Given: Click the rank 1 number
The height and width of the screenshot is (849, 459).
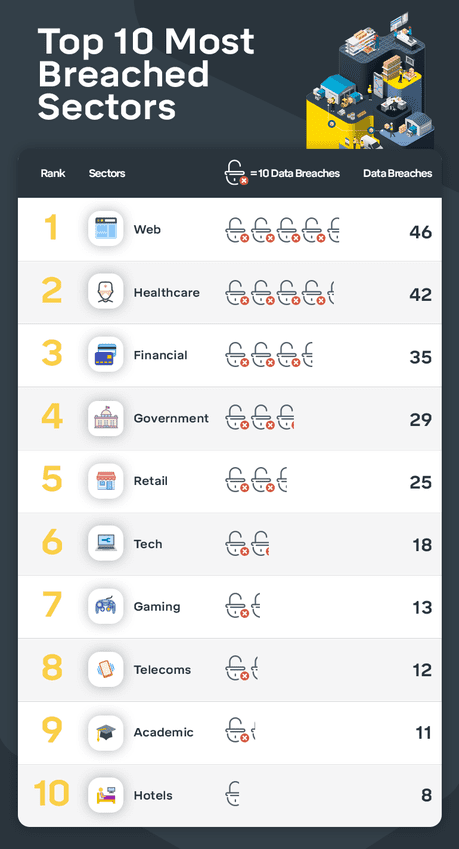Looking at the screenshot, I should (x=51, y=227).
